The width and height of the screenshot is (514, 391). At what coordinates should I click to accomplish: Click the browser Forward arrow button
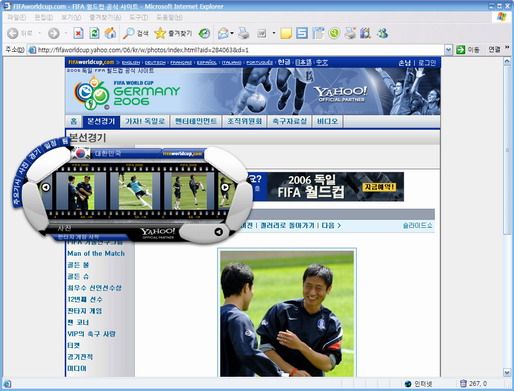click(54, 33)
